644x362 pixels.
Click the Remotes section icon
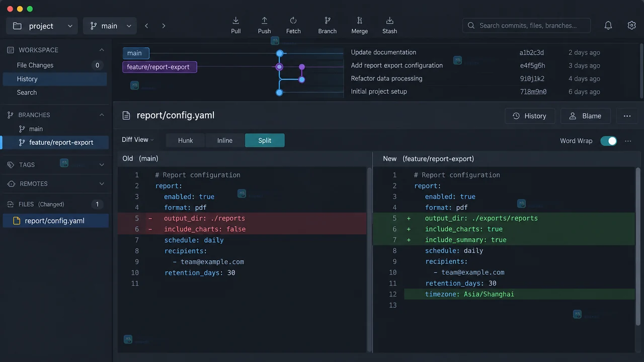click(11, 184)
